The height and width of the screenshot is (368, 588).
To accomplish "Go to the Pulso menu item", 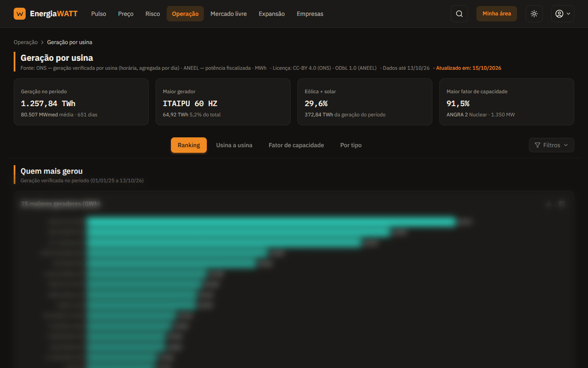I will point(99,14).
